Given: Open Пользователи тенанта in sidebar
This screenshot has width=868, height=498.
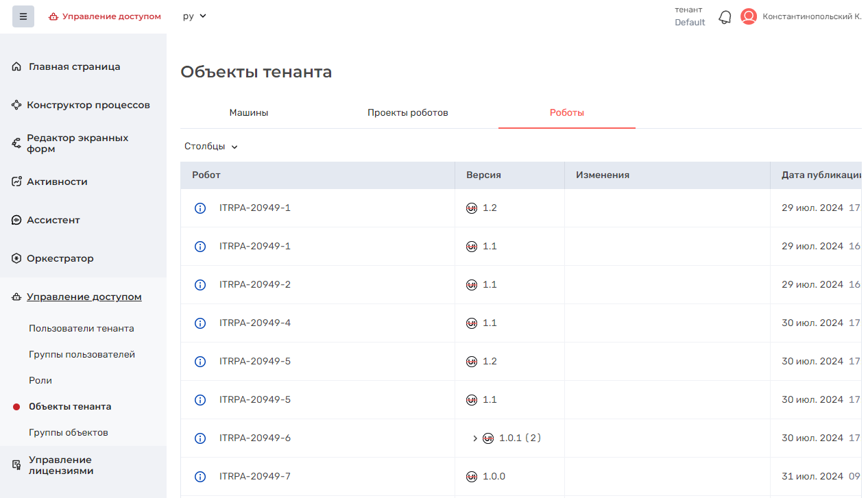Looking at the screenshot, I should (81, 329).
